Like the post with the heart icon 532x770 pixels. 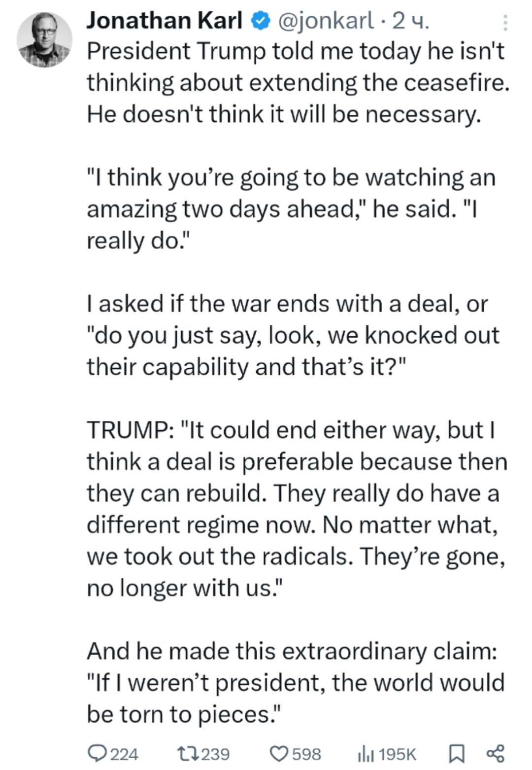[x=280, y=753]
